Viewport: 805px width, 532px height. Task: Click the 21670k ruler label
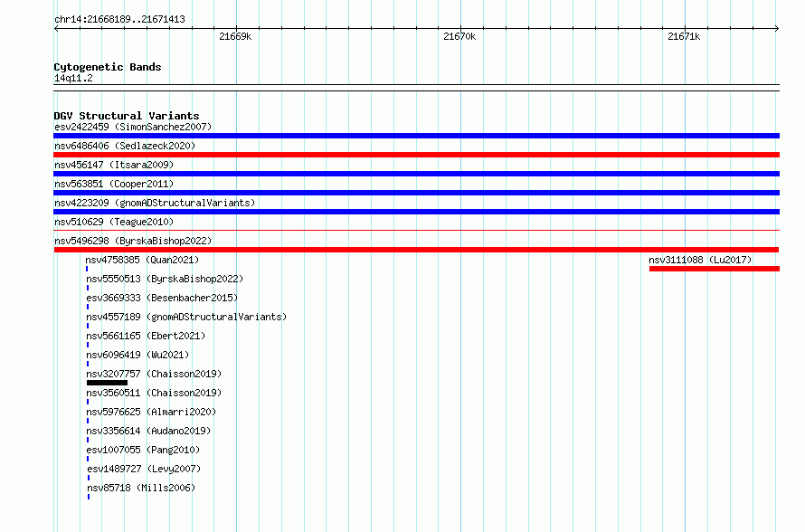[x=459, y=36]
